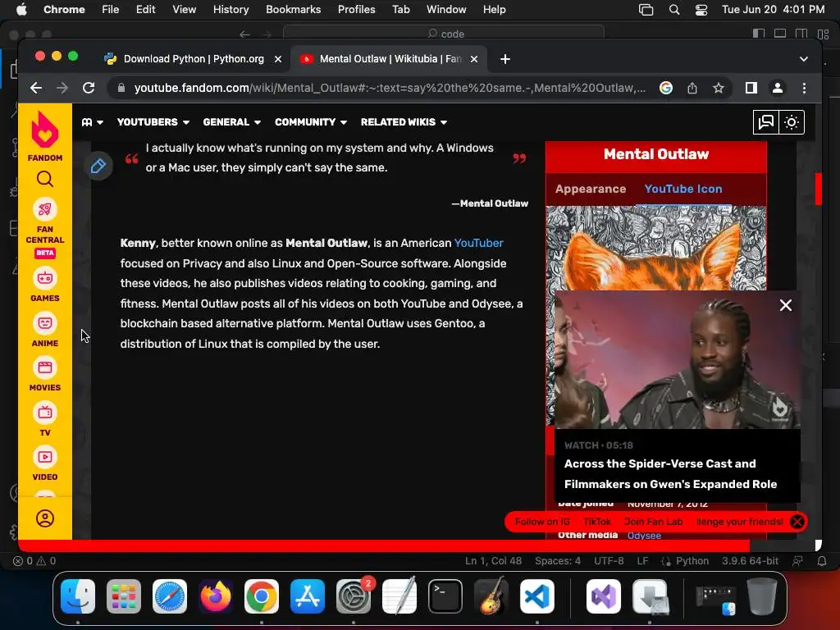Click Follow on IG in red banner
Image resolution: width=840 pixels, height=630 pixels.
pos(542,522)
